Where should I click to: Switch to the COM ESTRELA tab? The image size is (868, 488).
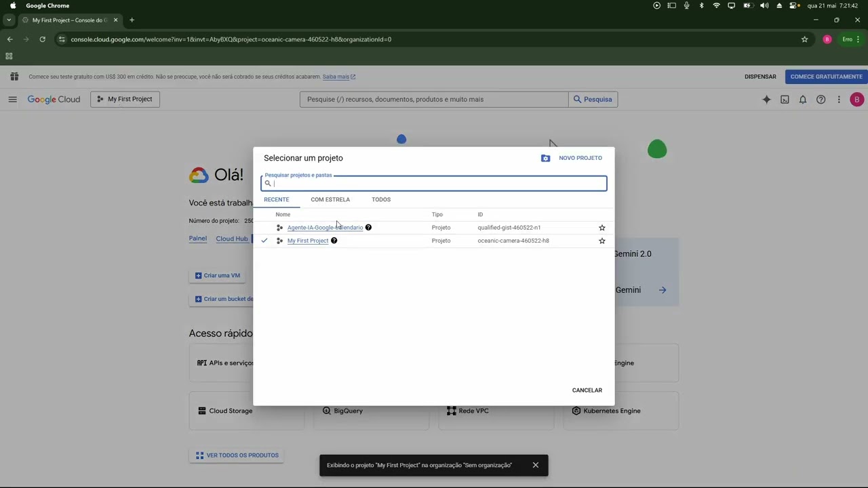(x=330, y=199)
